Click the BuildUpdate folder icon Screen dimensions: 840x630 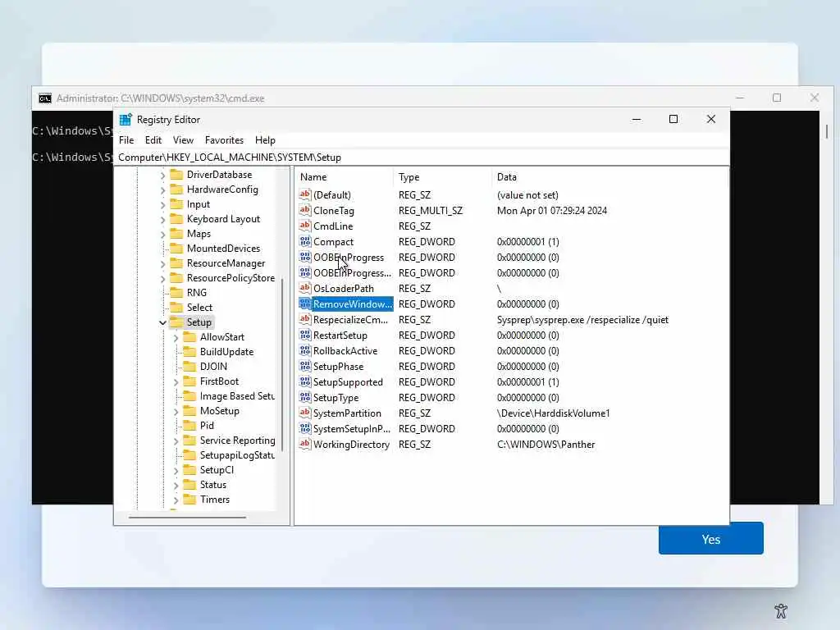(x=189, y=351)
